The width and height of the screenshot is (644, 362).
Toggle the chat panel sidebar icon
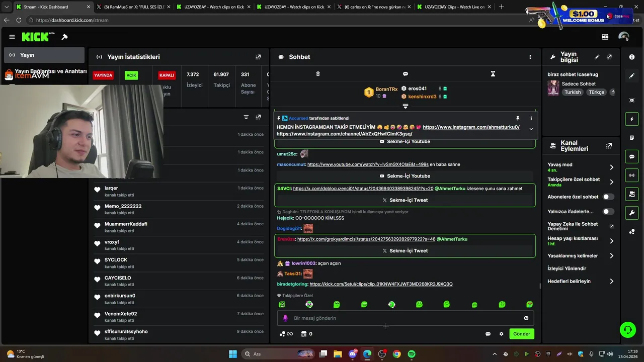(x=632, y=157)
